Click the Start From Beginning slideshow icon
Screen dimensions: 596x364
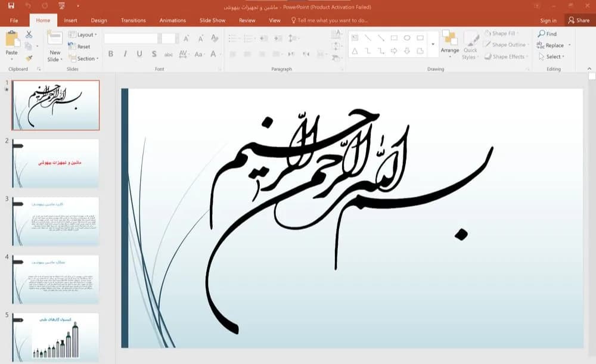coord(61,6)
